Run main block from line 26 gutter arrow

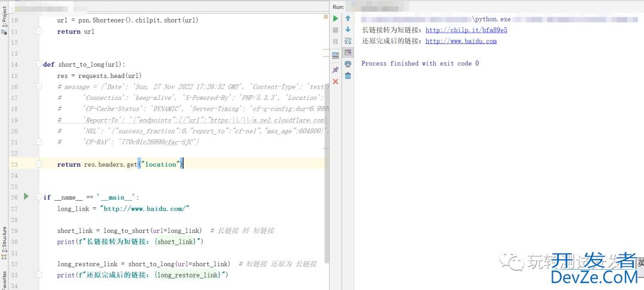(x=26, y=197)
